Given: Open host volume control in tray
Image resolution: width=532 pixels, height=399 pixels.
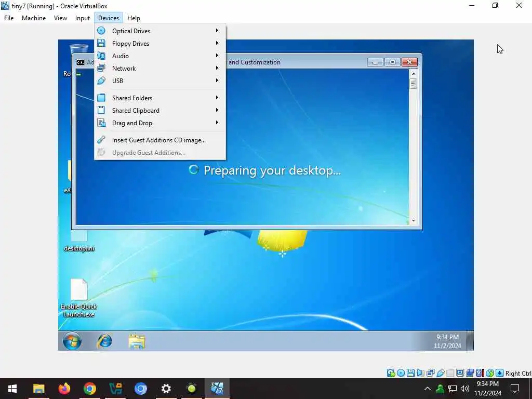Looking at the screenshot, I should (465, 389).
